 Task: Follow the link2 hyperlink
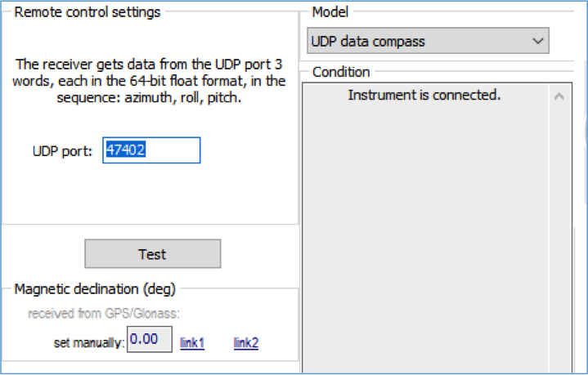point(246,343)
